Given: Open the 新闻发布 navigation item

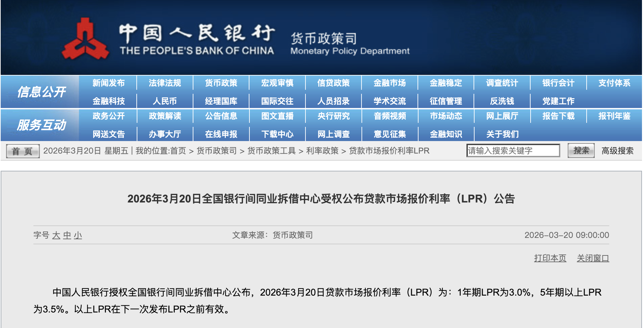Looking at the screenshot, I should click(x=108, y=83).
